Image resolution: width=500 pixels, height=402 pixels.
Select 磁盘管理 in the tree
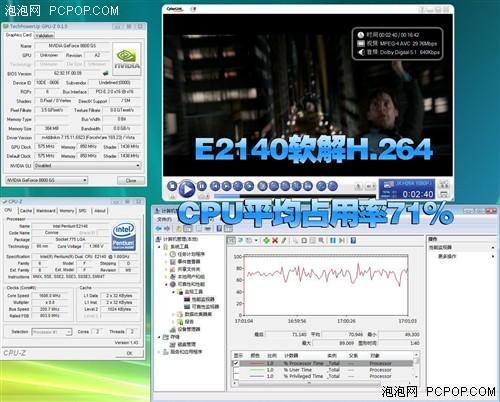click(187, 344)
